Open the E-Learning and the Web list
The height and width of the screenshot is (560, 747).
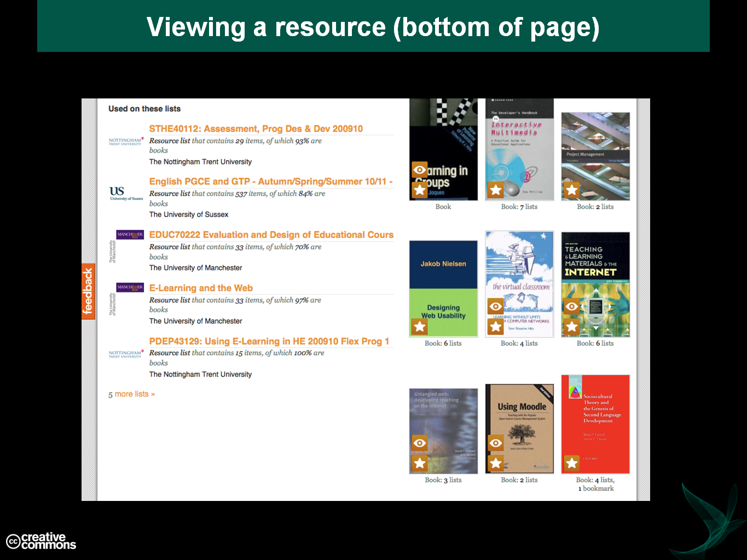201,288
